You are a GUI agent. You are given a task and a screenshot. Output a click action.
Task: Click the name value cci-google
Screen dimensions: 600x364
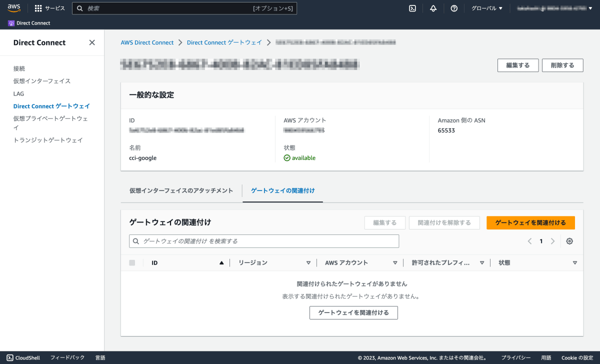point(143,158)
